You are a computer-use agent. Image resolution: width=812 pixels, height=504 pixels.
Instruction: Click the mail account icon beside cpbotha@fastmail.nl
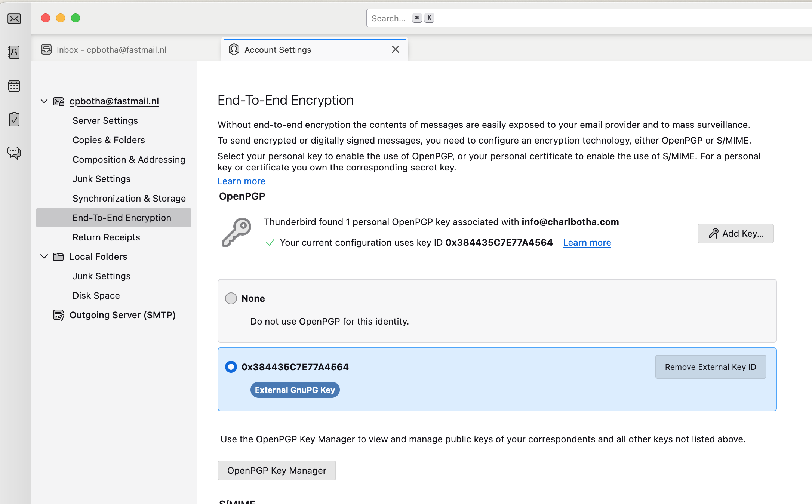coord(59,101)
